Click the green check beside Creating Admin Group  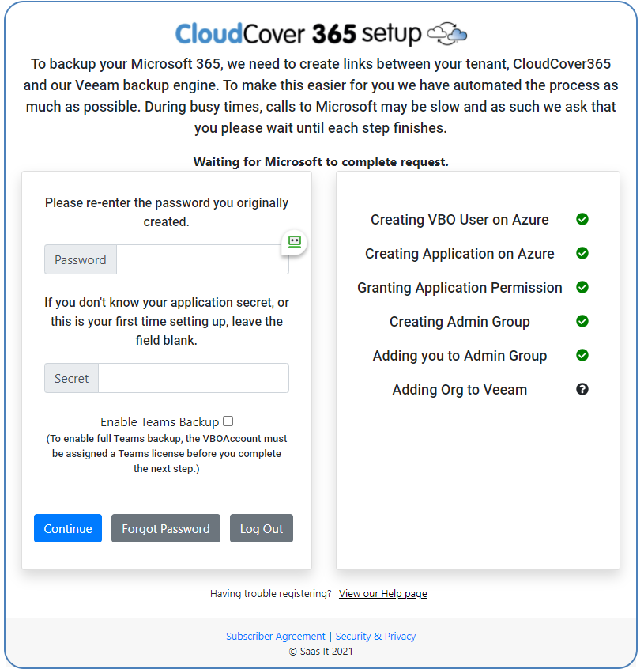click(582, 321)
